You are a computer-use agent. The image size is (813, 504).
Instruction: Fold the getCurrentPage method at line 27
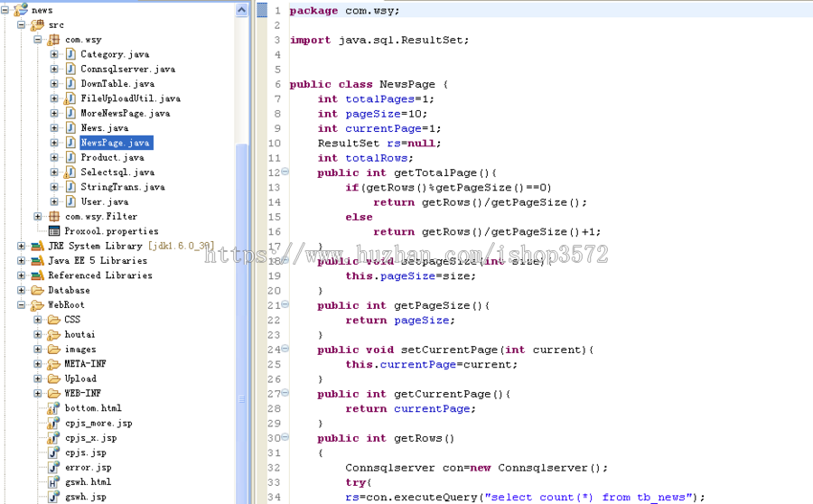point(285,393)
